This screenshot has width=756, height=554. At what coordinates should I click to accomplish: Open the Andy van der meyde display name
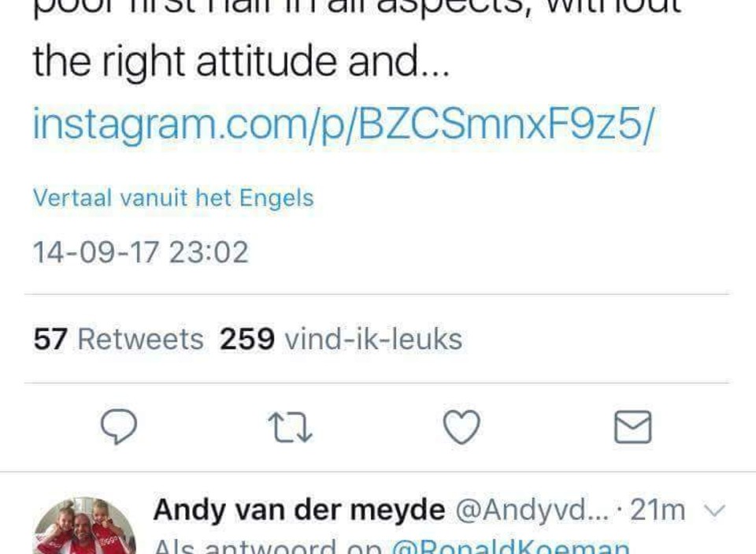(x=299, y=510)
